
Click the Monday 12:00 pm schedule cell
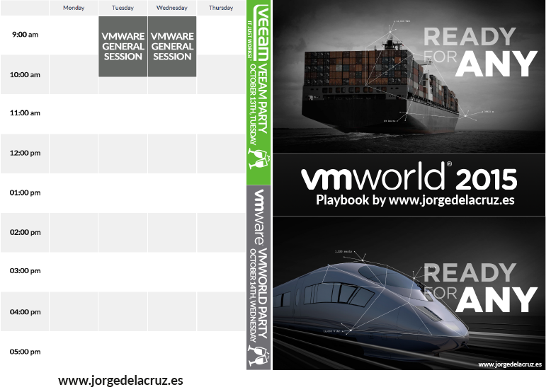tap(74, 154)
